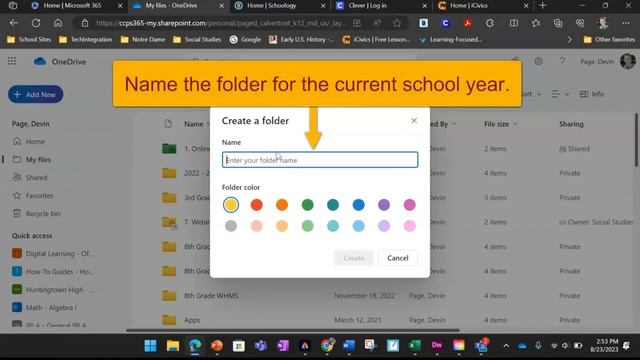Viewport: 640px width, 360px height.
Task: Open OneDrive settings gear icon
Action: [x=538, y=61]
